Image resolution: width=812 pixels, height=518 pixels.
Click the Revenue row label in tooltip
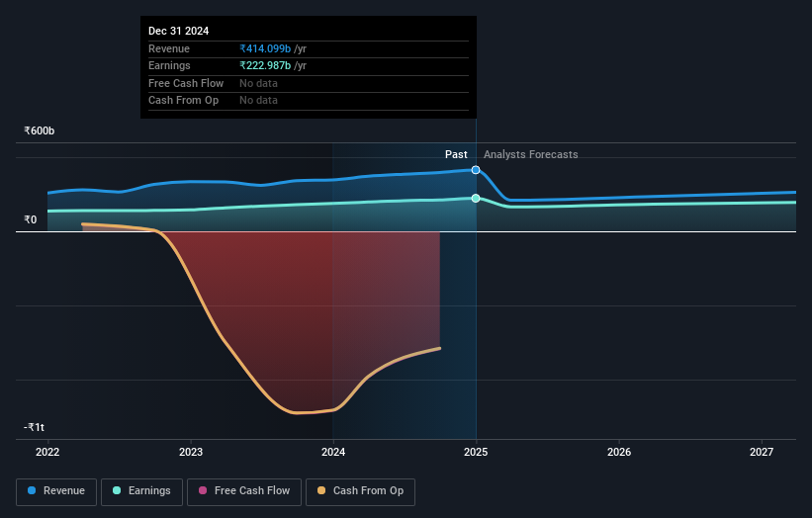point(169,48)
